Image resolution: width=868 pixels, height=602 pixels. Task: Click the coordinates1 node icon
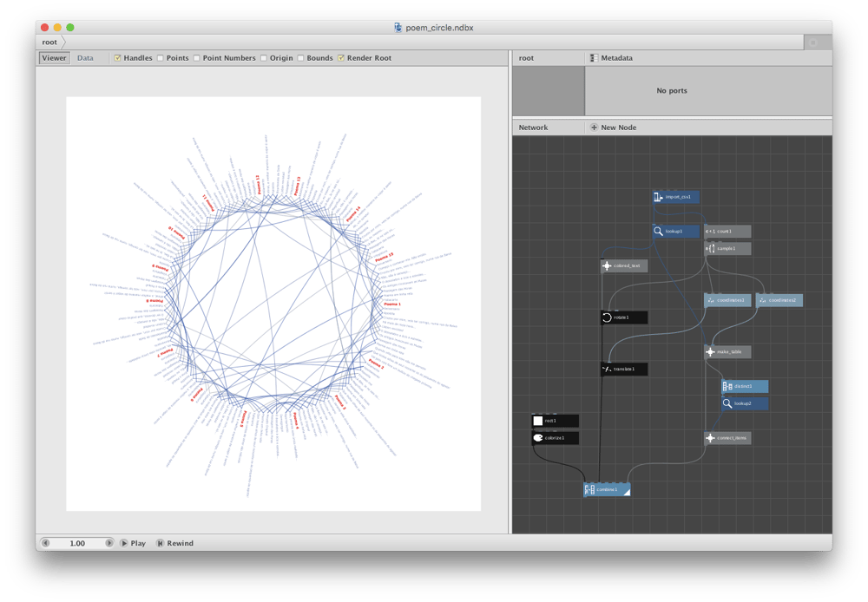click(x=710, y=300)
